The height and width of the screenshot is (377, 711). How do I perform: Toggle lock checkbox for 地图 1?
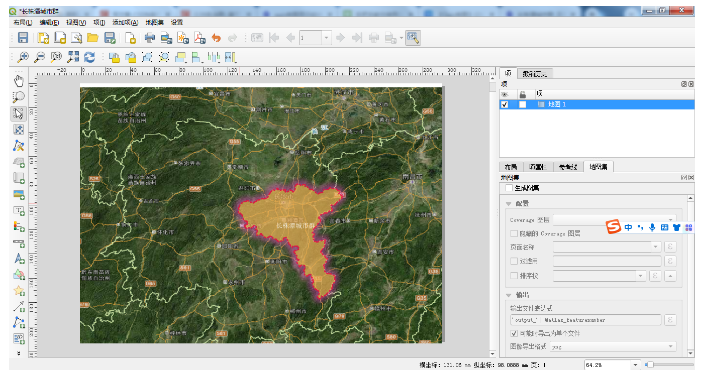[523, 104]
